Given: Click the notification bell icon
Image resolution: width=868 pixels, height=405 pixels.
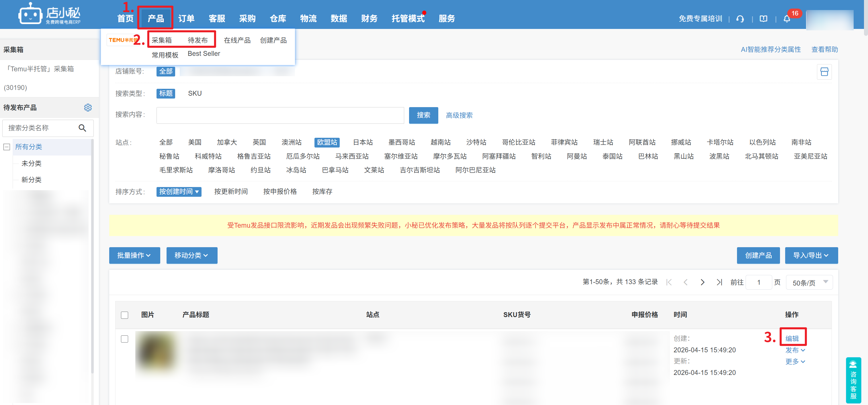Looking at the screenshot, I should [787, 19].
